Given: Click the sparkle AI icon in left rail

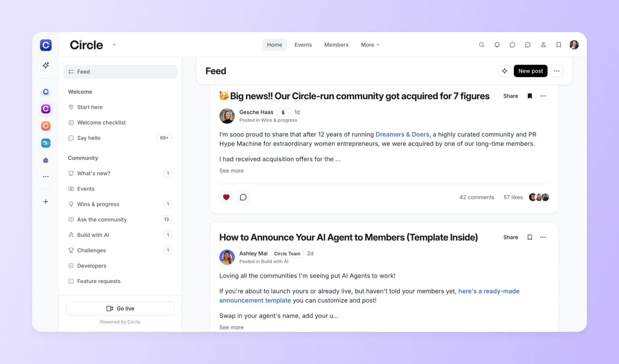Looking at the screenshot, I should 46,65.
